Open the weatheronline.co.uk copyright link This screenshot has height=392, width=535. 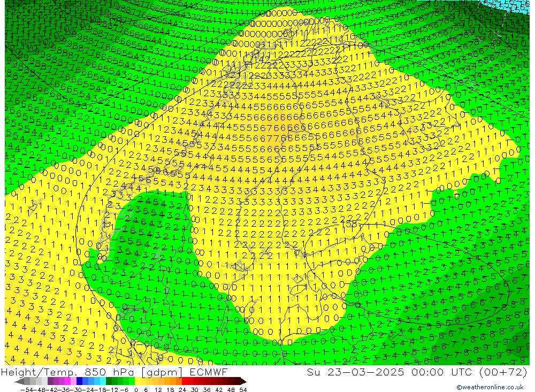click(490, 387)
